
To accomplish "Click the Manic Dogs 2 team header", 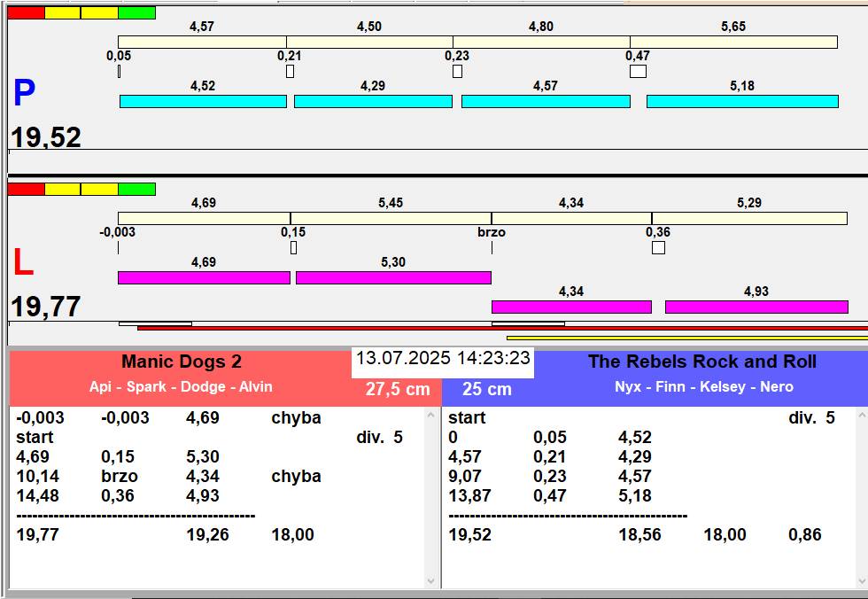I will coord(181,362).
